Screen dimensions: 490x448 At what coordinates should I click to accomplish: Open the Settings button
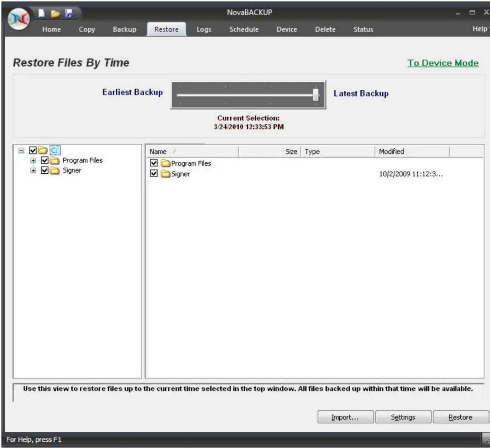pyautogui.click(x=403, y=417)
